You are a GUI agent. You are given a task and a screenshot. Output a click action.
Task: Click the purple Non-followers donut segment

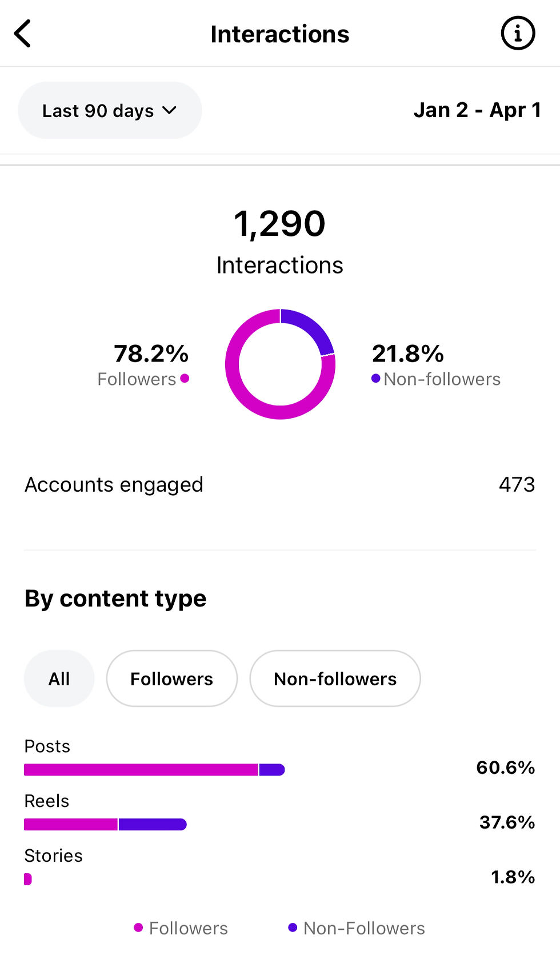(312, 328)
